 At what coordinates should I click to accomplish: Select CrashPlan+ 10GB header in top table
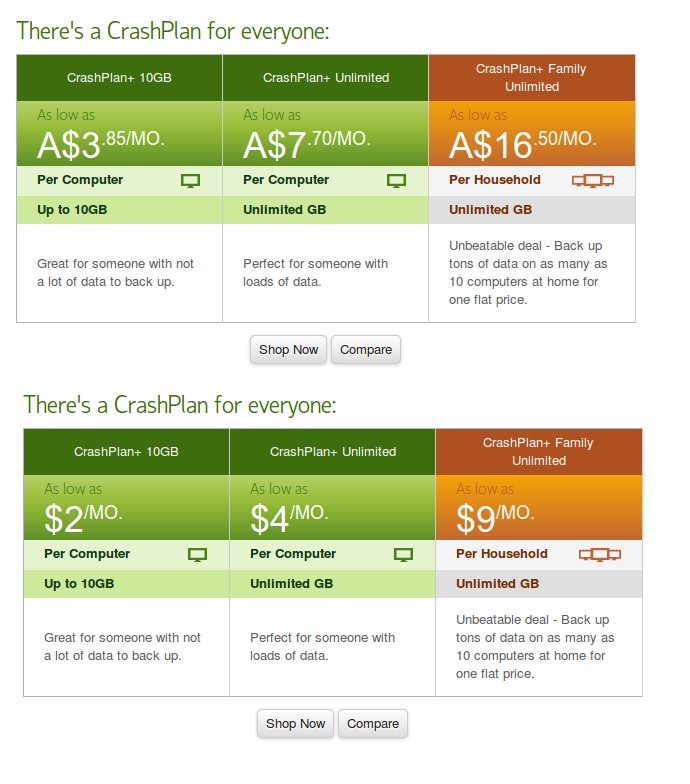[x=120, y=78]
